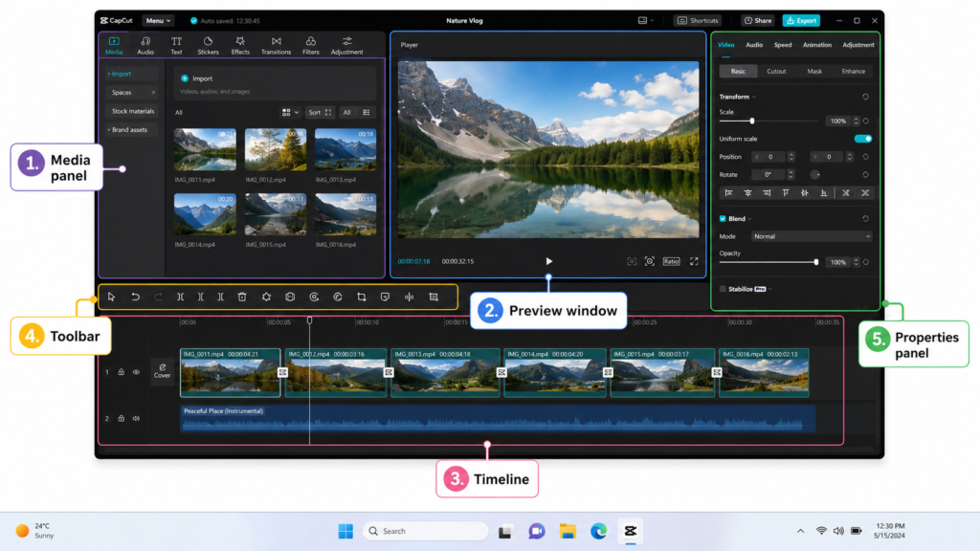Open the Enhance sub-tab

[x=853, y=71]
